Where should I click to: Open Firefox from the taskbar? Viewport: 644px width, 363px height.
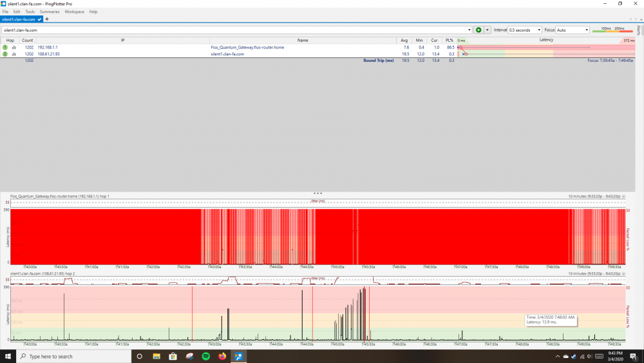pos(222,357)
